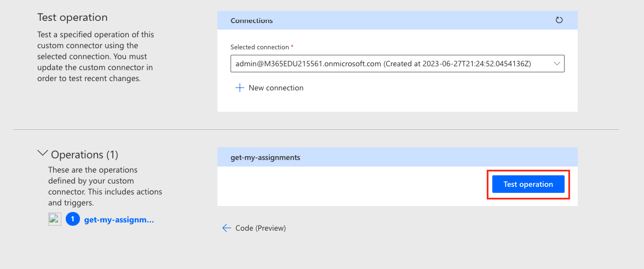Image resolution: width=644 pixels, height=269 pixels.
Task: Select get-my-assignm... in the operations list
Action: tap(119, 220)
